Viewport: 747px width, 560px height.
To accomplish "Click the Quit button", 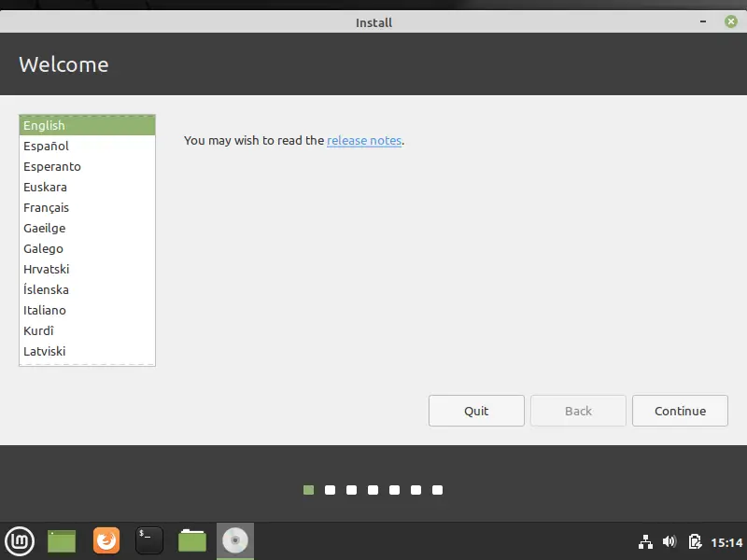I will point(476,411).
